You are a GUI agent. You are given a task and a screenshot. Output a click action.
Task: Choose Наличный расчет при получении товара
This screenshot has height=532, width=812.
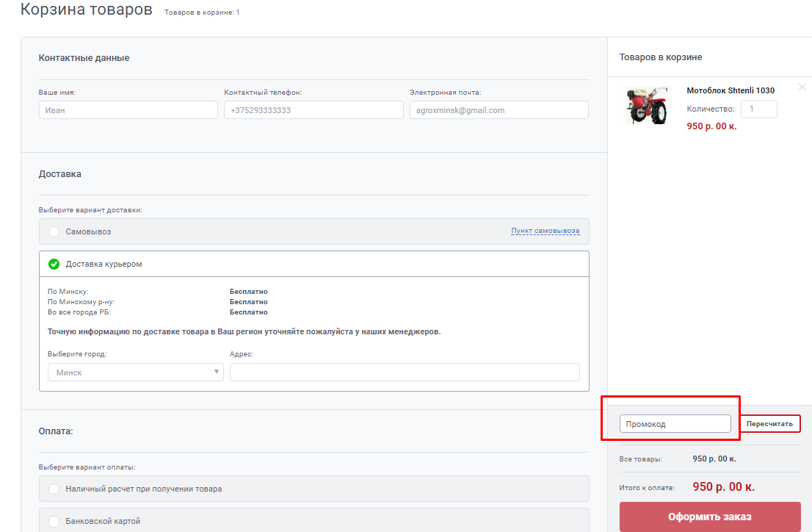click(54, 489)
